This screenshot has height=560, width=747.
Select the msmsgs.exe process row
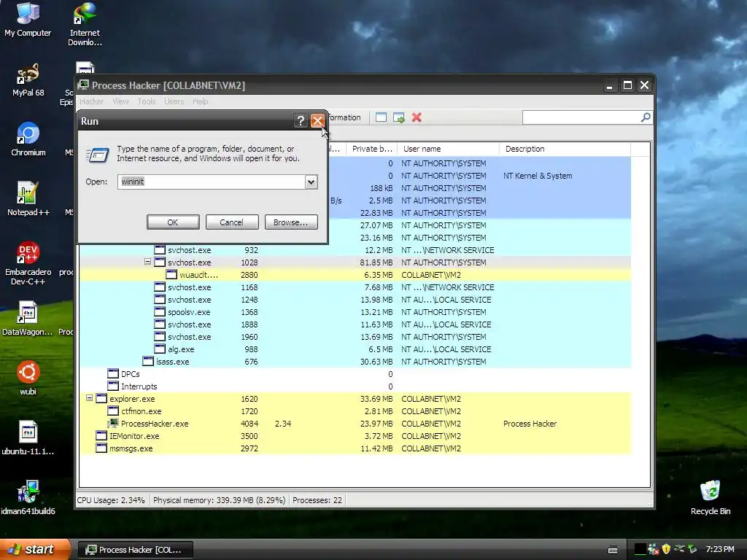point(355,448)
